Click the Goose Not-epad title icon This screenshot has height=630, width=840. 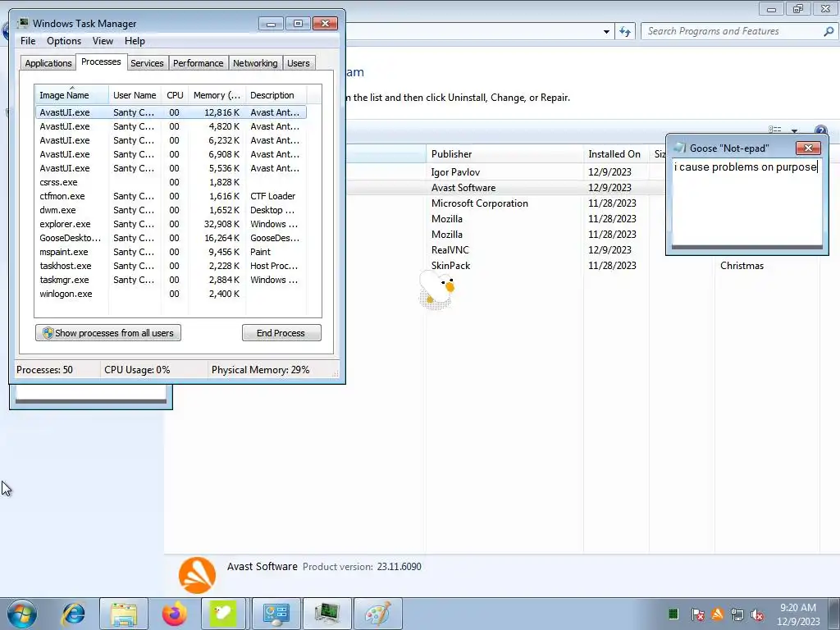pyautogui.click(x=680, y=148)
